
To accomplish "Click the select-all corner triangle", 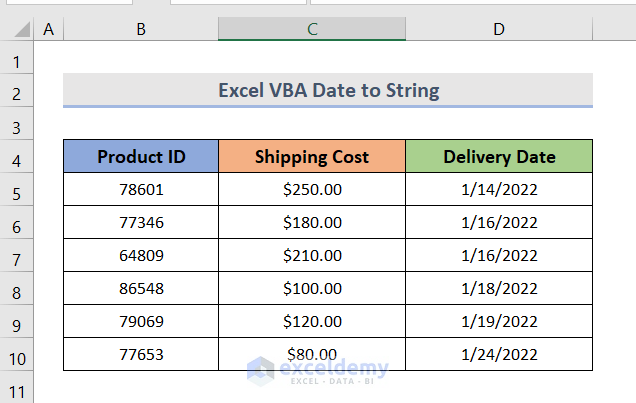I will tap(17, 30).
